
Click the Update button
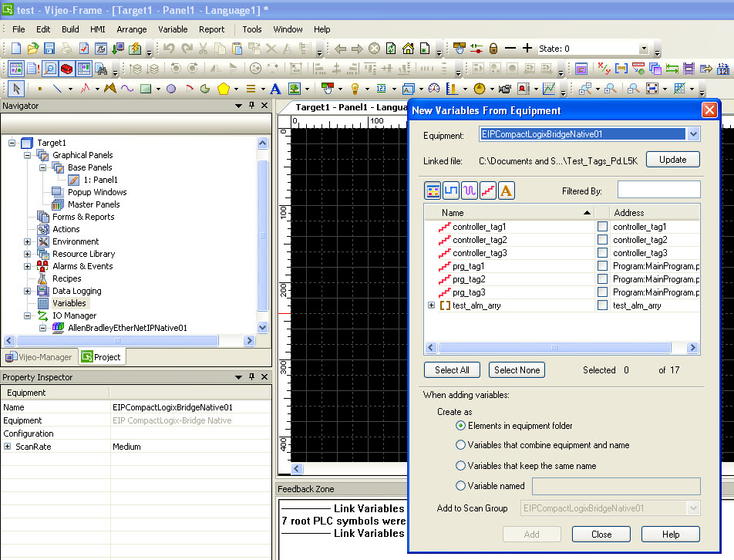(672, 159)
